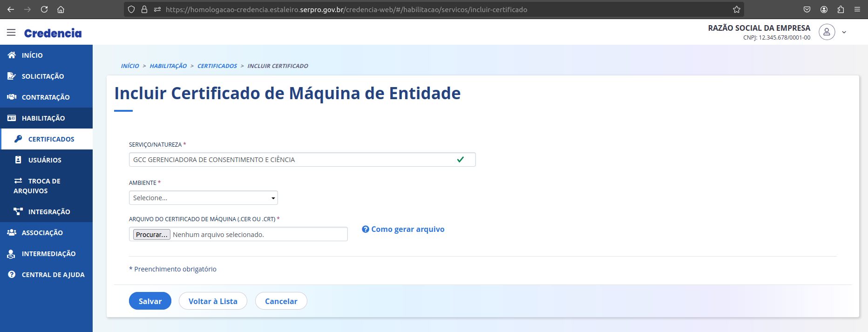Open INTEGRAÇÃO in the sidebar
The width and height of the screenshot is (868, 332).
pos(47,211)
